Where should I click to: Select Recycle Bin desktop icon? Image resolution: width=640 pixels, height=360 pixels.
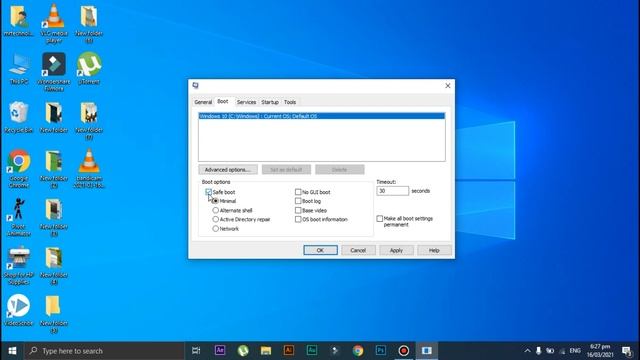(19, 117)
